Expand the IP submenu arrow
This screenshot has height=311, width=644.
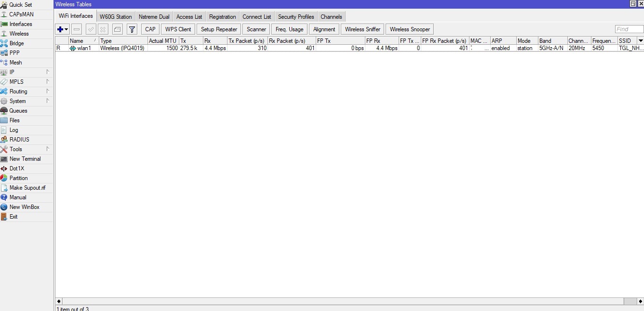pos(48,72)
